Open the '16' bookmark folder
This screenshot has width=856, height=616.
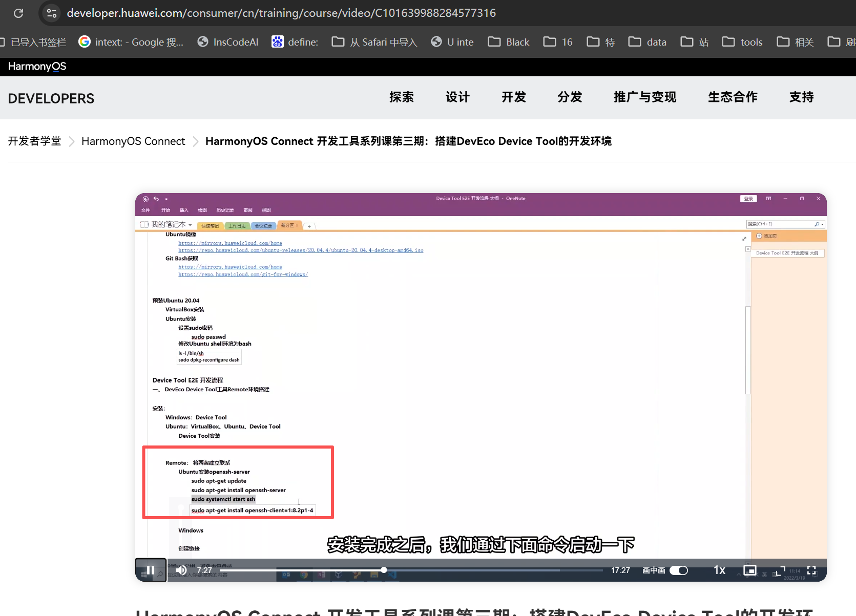(558, 42)
